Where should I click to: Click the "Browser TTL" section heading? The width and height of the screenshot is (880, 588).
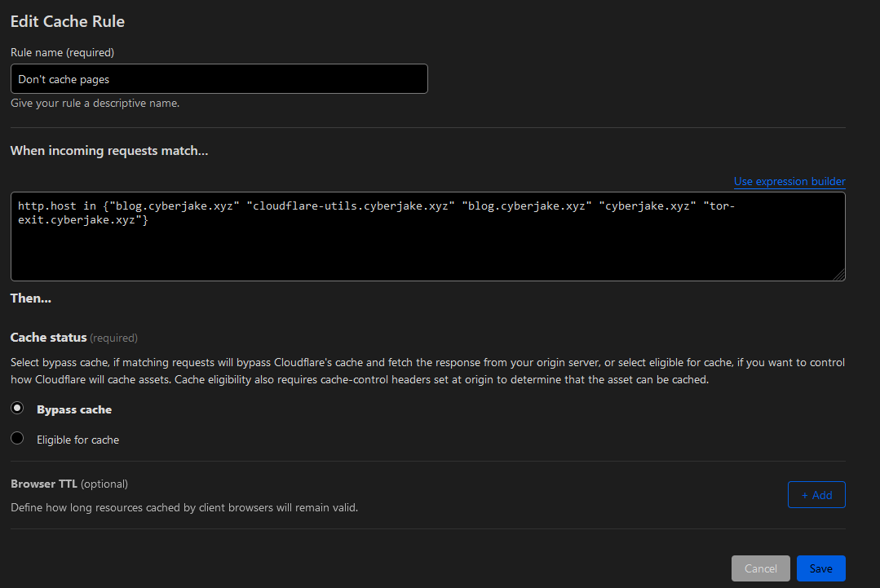pyautogui.click(x=44, y=484)
